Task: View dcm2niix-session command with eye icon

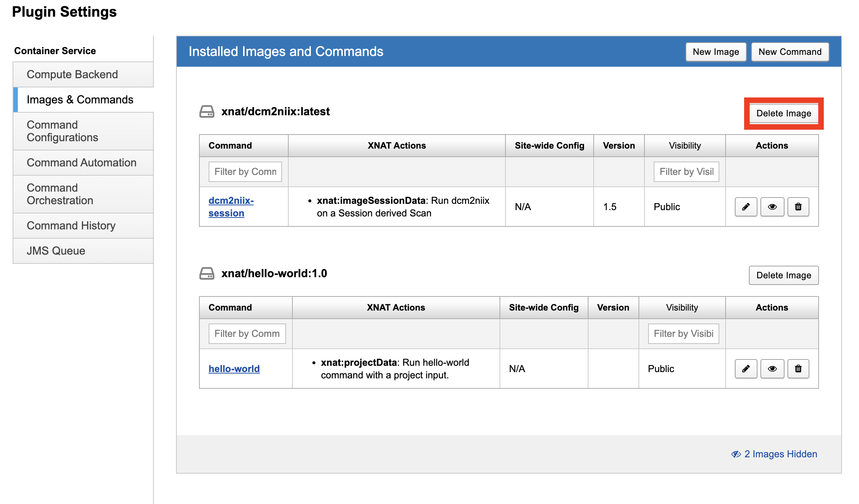Action: (772, 207)
